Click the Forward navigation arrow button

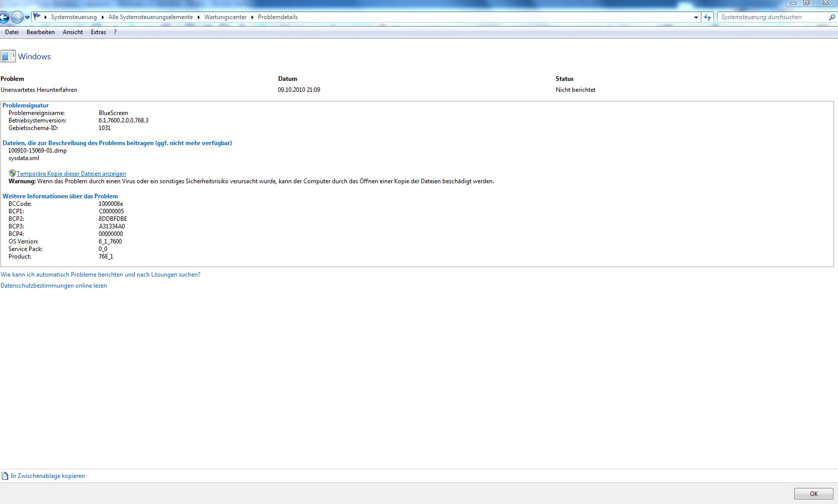pyautogui.click(x=17, y=18)
